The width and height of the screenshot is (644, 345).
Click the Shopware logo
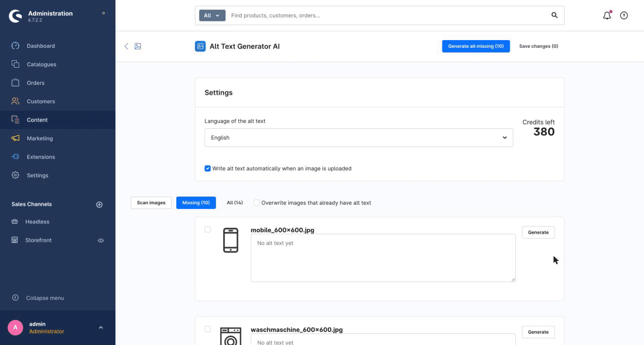pyautogui.click(x=15, y=16)
